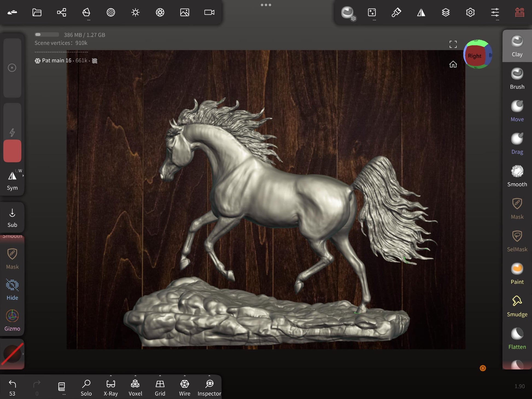Click the Right face of view cube
532x399 pixels.
click(x=474, y=56)
